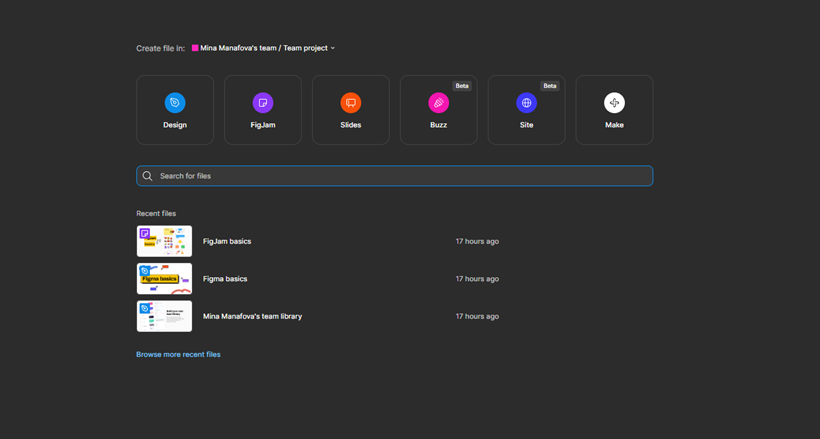This screenshot has height=439, width=820.
Task: Open Mina Manafova's team library title
Action: point(252,316)
